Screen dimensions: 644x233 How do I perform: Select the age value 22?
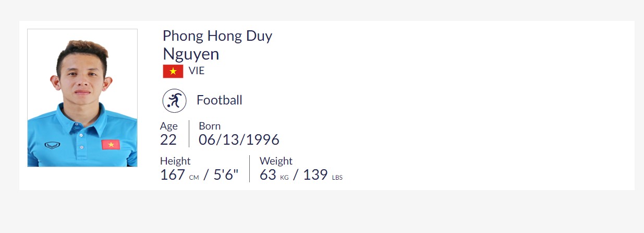point(168,140)
